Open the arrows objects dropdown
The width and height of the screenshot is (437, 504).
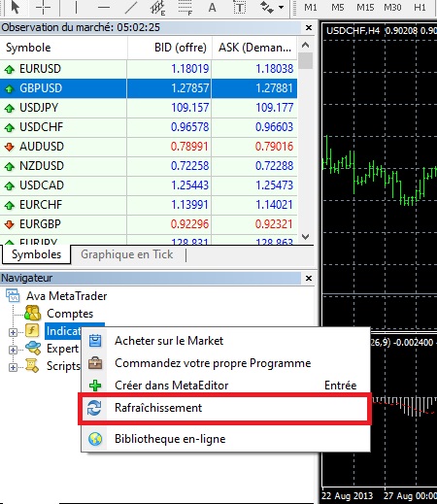[x=281, y=7]
